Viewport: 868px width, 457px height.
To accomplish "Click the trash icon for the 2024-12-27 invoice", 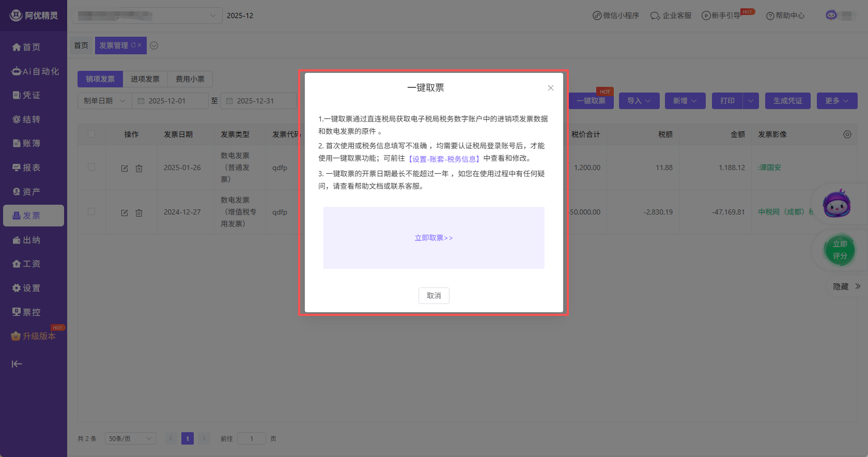I will pos(139,213).
